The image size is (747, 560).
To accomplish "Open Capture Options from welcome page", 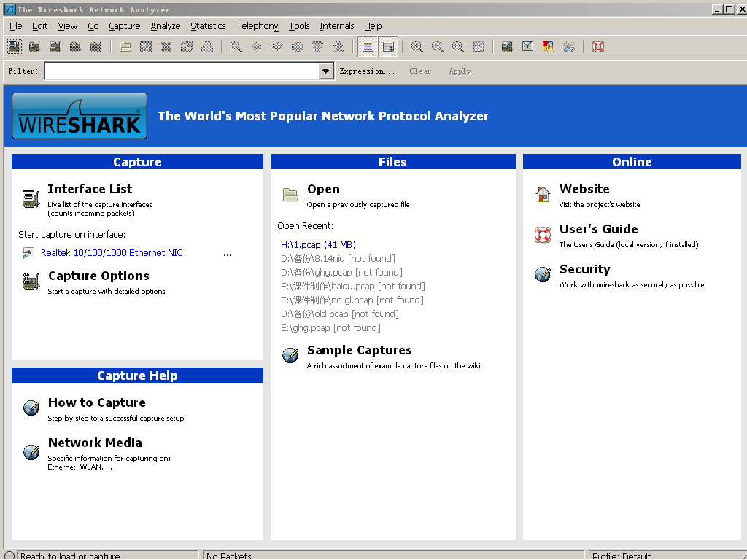I will point(98,276).
